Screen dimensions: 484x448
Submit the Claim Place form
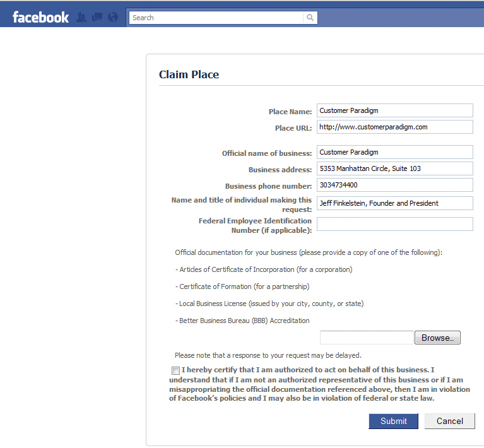click(393, 421)
